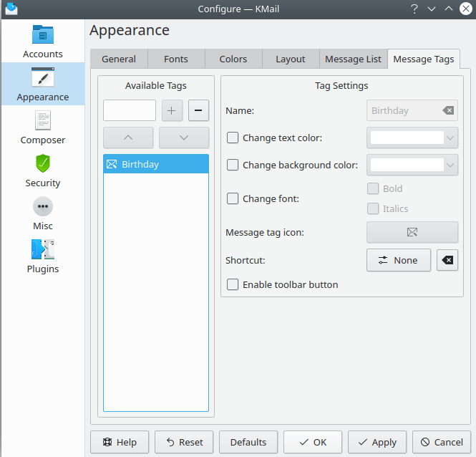Enable the Change text color checkbox
Viewport: 476px width, 457px height.
(x=233, y=138)
